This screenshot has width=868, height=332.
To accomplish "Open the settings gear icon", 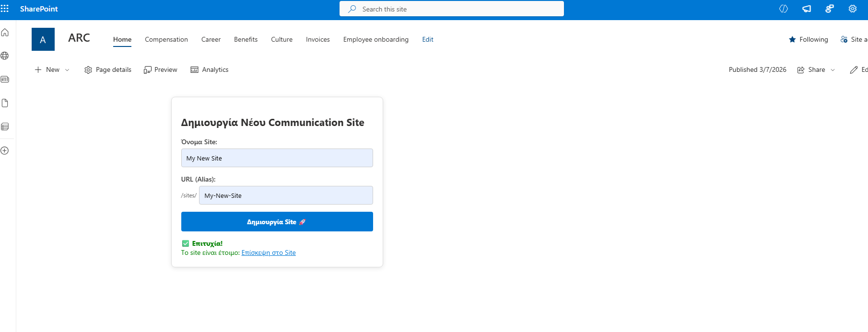I will click(x=852, y=9).
